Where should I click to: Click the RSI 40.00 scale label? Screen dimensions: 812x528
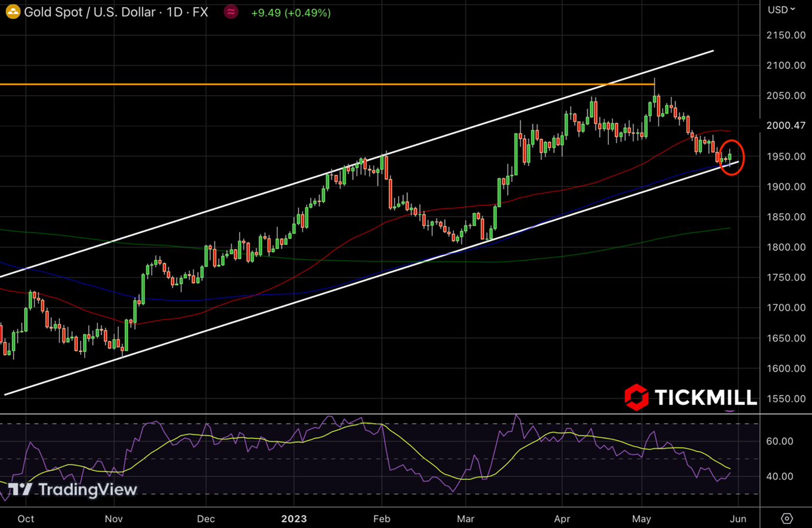point(779,477)
